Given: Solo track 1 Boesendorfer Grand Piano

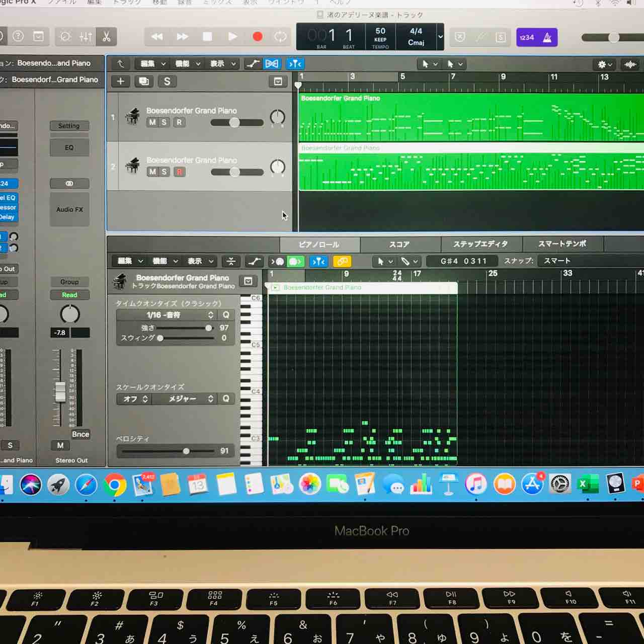Looking at the screenshot, I should pos(164,122).
